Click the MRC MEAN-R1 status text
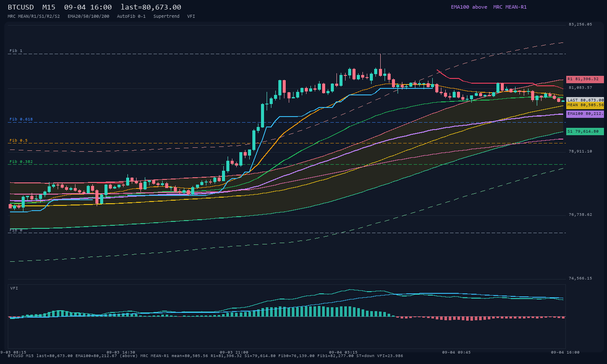Image resolution: width=607 pixels, height=364 pixels. 510,7
